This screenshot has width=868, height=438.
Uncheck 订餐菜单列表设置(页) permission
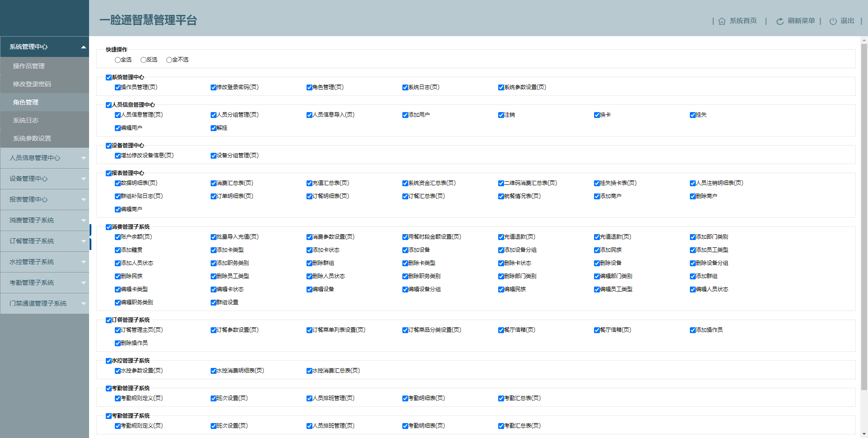(x=309, y=330)
